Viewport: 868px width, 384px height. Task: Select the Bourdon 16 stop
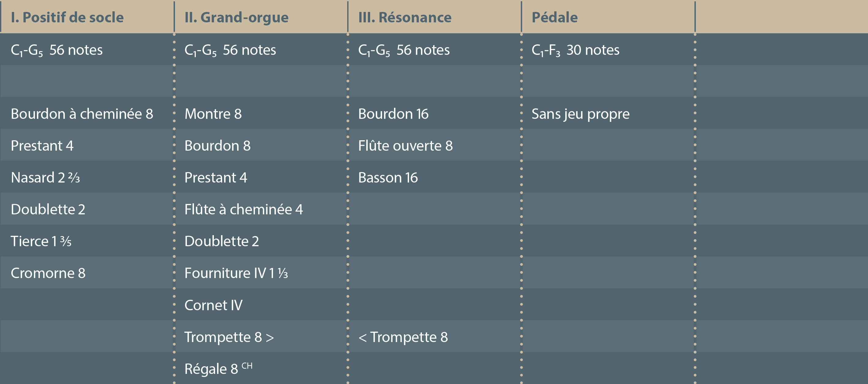pyautogui.click(x=393, y=114)
